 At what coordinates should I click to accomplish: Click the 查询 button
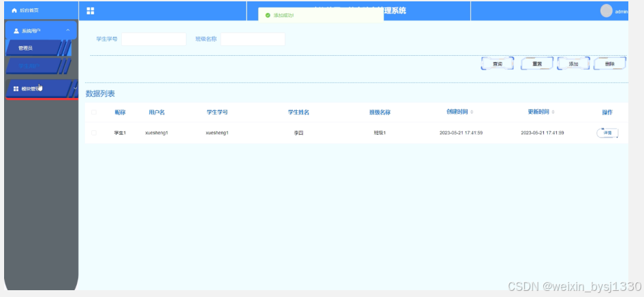point(498,63)
